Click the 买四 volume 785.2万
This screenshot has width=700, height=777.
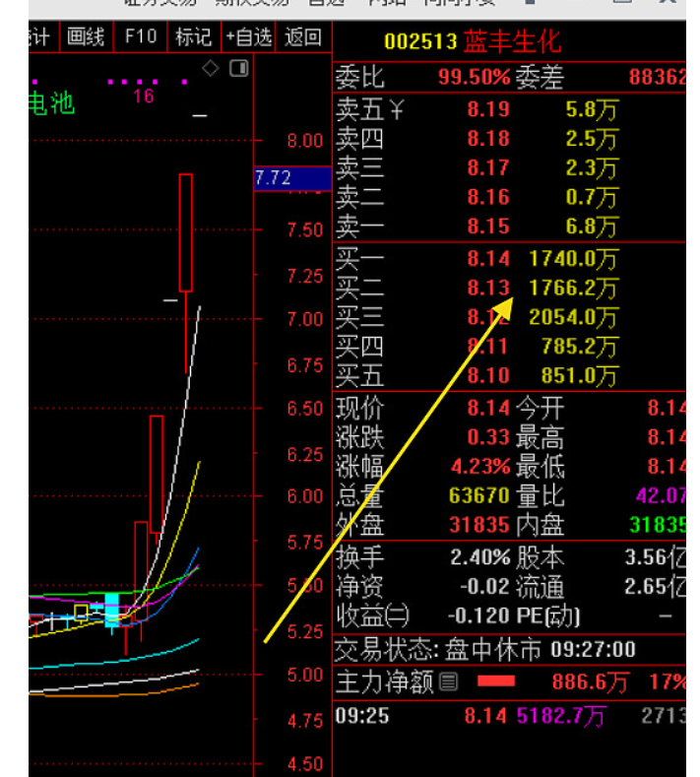coord(579,347)
